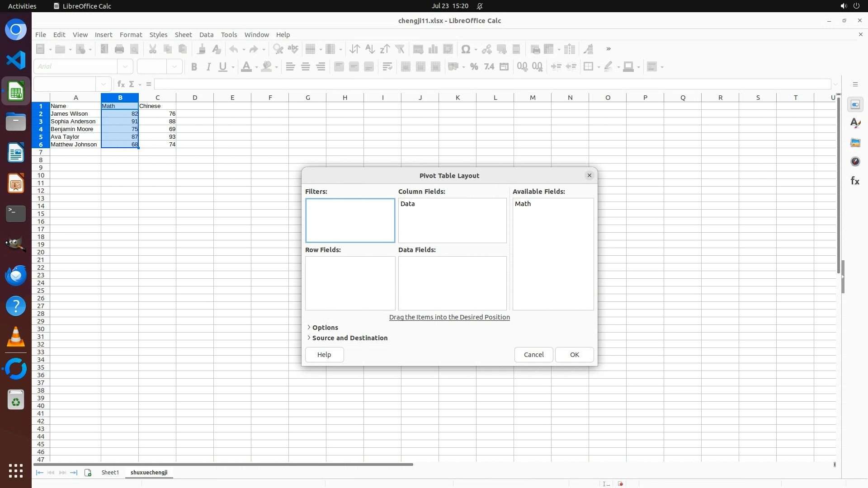868x488 pixels.
Task: Click the Format as Percent icon
Action: point(474,67)
